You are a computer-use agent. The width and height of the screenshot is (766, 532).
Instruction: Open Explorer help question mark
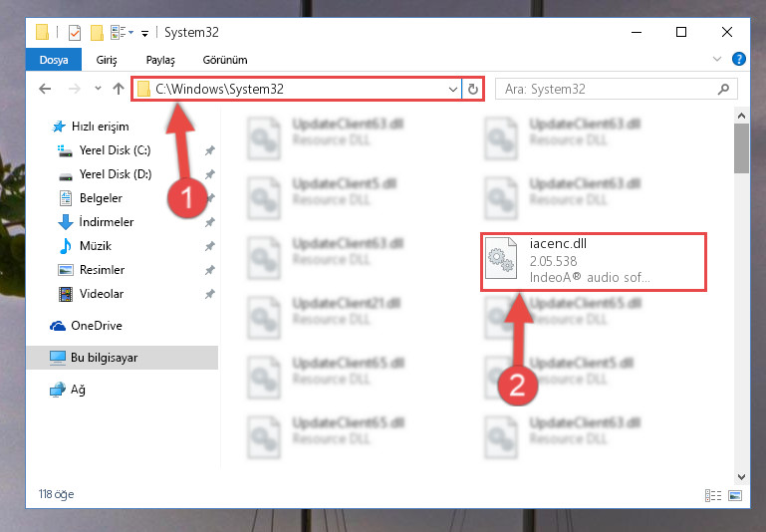[739, 59]
